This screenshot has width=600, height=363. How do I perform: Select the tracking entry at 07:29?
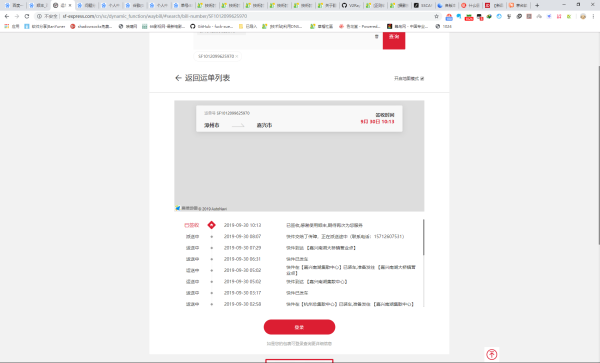[299, 248]
